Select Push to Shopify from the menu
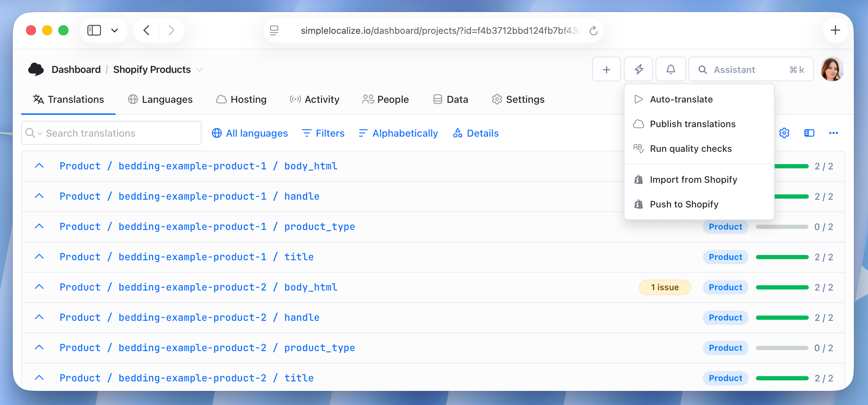868x405 pixels. tap(684, 204)
